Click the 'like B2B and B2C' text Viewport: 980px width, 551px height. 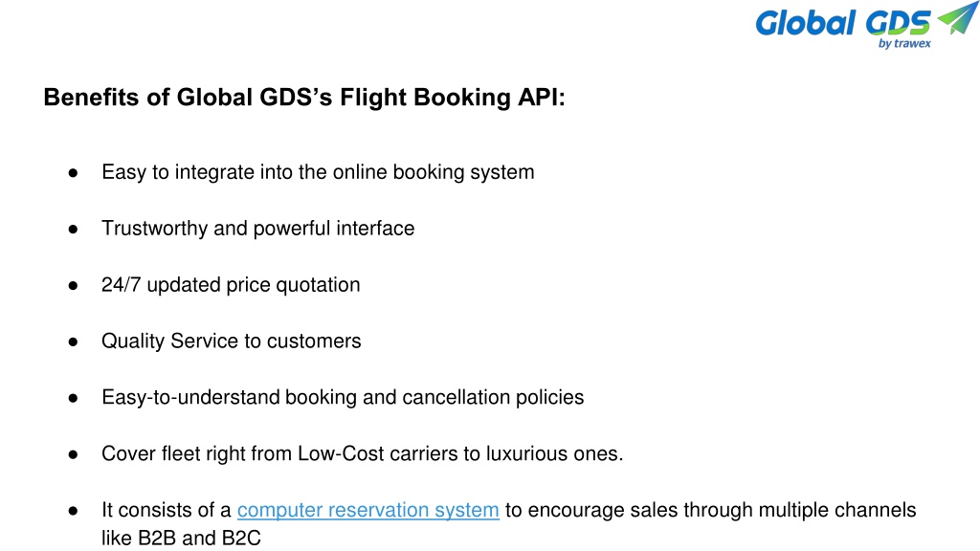(x=181, y=538)
